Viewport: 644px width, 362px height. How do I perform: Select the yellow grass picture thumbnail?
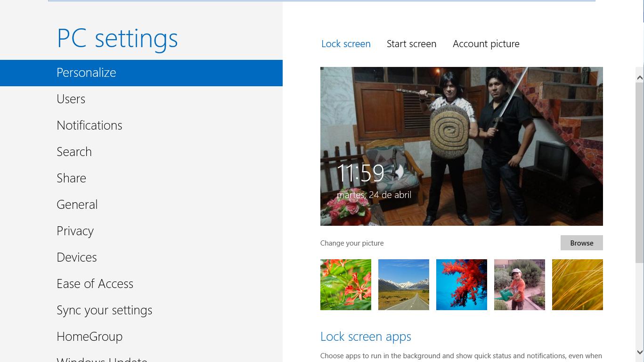(578, 285)
